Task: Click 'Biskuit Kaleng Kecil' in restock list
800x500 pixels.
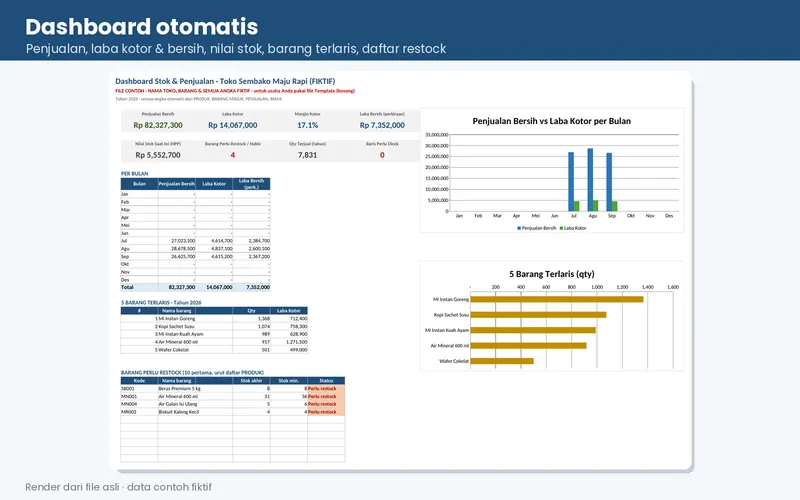Action: click(x=179, y=412)
